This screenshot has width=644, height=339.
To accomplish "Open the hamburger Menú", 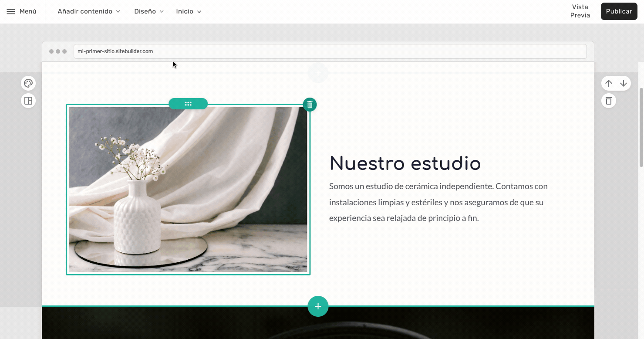I will [x=22, y=11].
